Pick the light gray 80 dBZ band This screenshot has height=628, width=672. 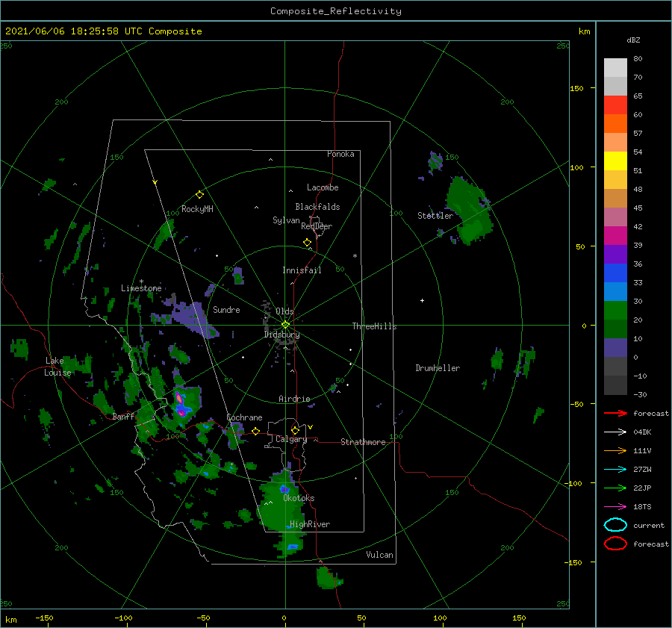(615, 68)
